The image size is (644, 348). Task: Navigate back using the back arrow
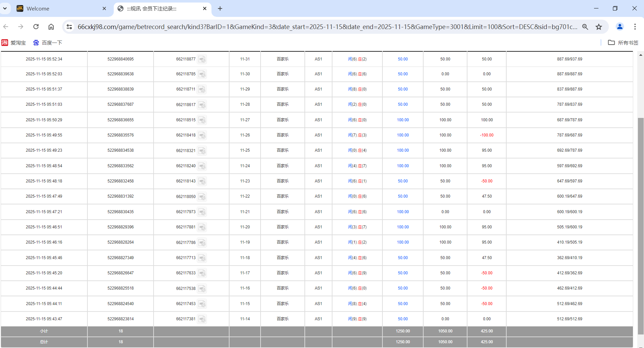(6, 27)
